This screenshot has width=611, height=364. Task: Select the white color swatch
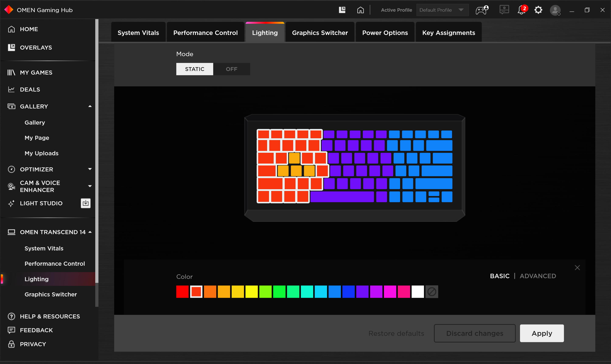coord(418,291)
